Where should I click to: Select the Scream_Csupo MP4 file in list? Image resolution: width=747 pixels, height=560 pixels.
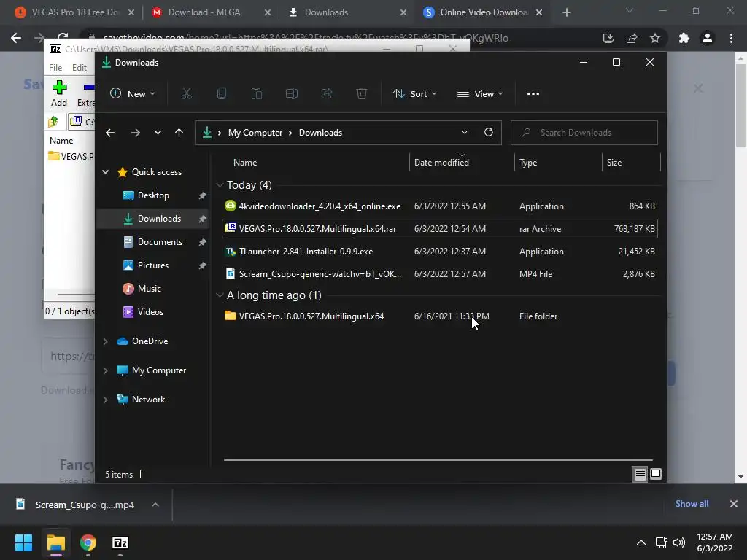pyautogui.click(x=440, y=274)
